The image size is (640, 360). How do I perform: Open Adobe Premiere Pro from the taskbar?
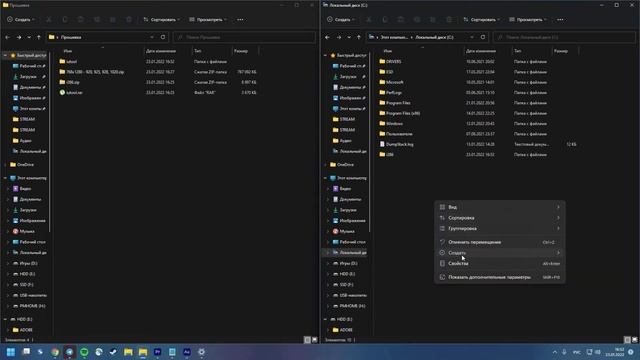158,352
